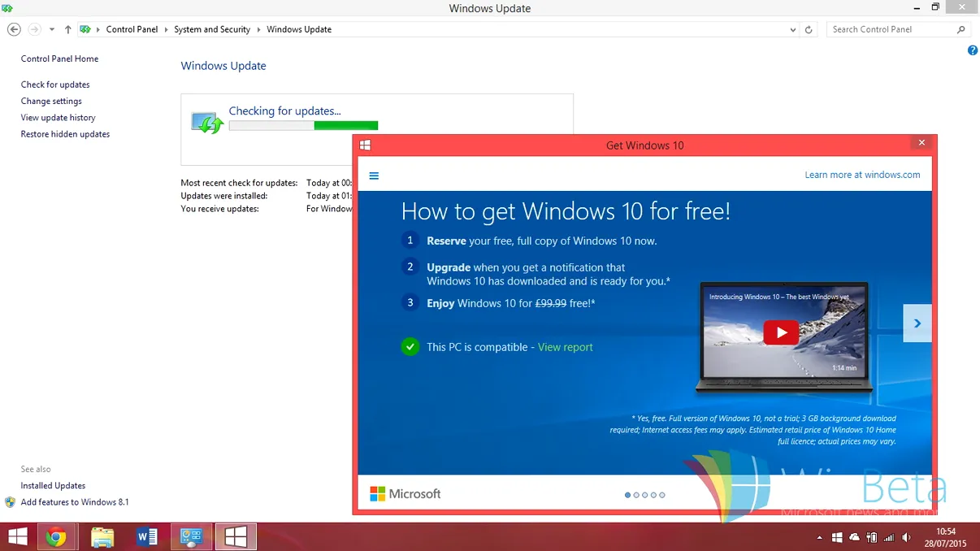Expand chevron before Control Panel breadcrumb
The height and width of the screenshot is (551, 980).
pos(98,29)
